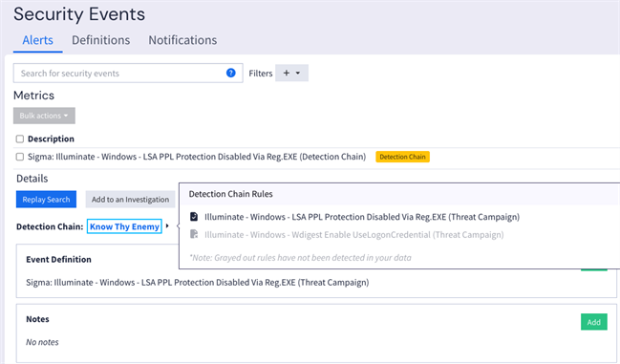
Task: Focus the Search for security events field
Action: [128, 74]
